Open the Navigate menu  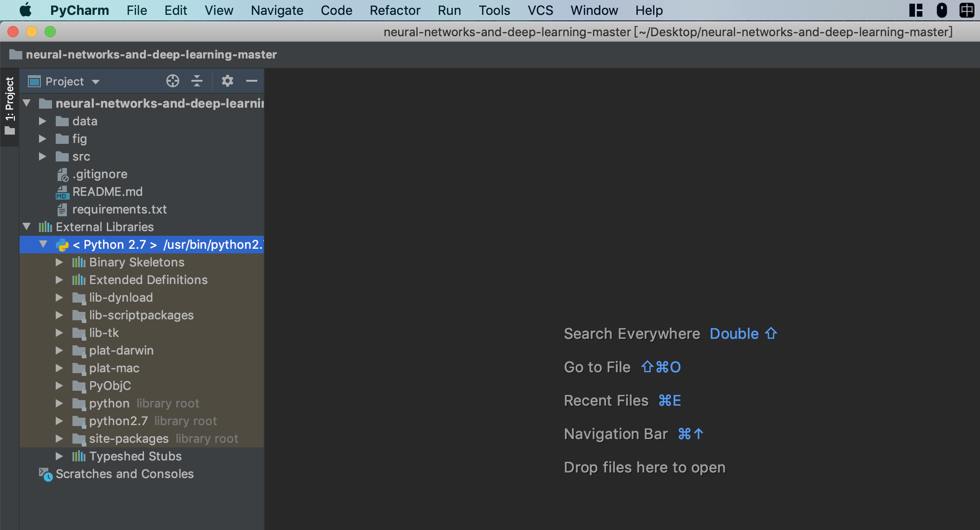click(x=277, y=10)
